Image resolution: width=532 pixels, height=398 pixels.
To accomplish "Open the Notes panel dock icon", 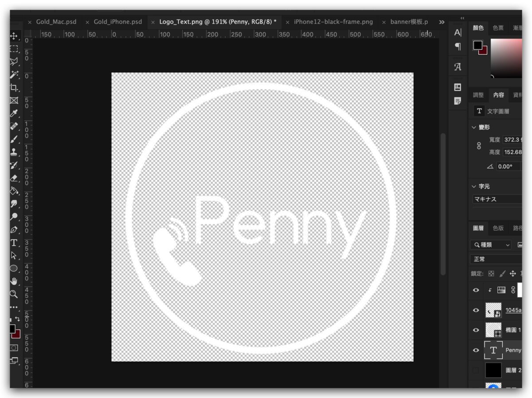I will pyautogui.click(x=458, y=101).
